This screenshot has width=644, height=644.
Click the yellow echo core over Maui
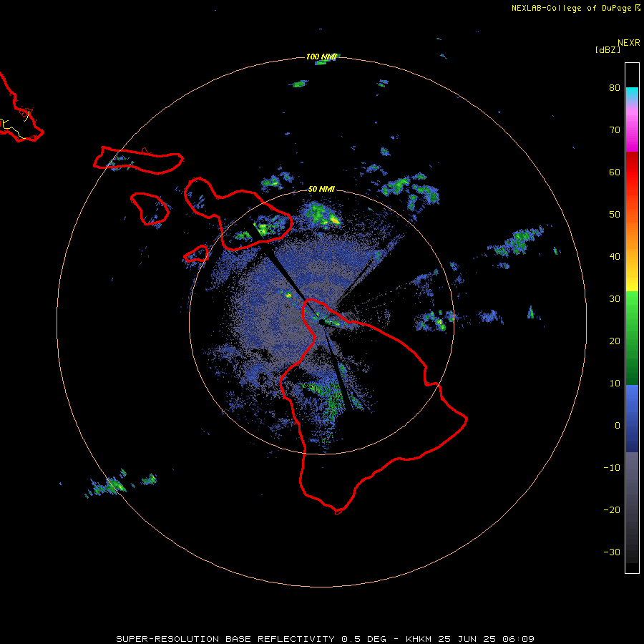262,228
